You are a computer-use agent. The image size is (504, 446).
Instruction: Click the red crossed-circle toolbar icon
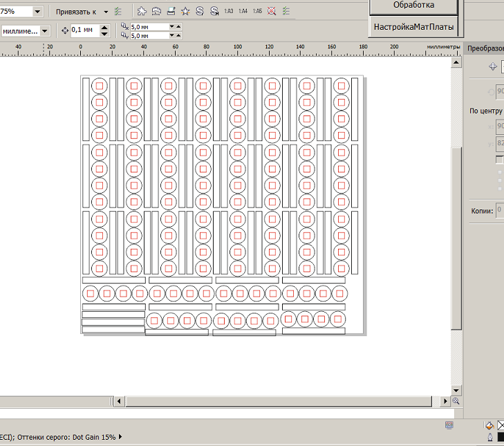[272, 12]
